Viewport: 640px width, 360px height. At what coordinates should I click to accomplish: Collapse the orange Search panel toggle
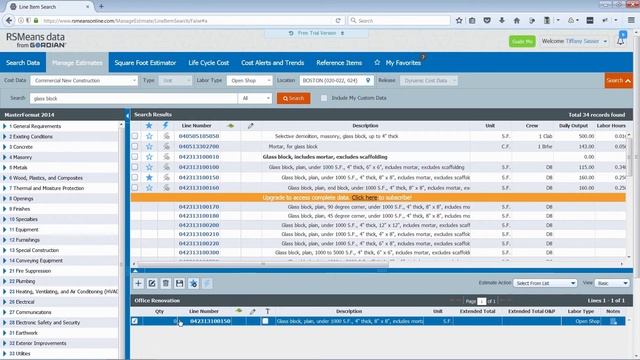[619, 80]
